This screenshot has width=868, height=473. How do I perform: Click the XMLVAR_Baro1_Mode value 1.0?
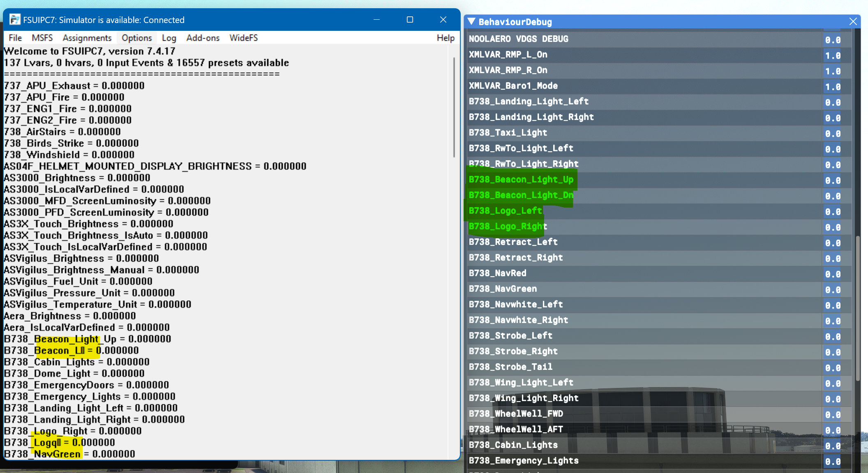[833, 87]
